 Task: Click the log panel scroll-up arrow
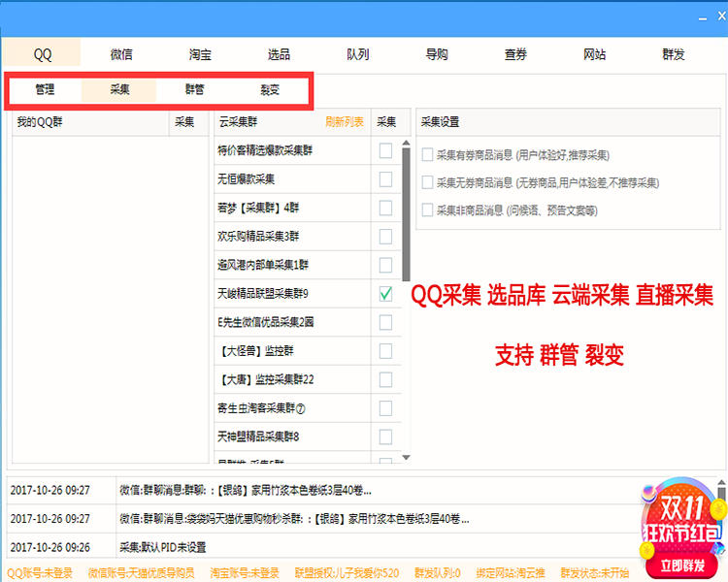click(721, 483)
